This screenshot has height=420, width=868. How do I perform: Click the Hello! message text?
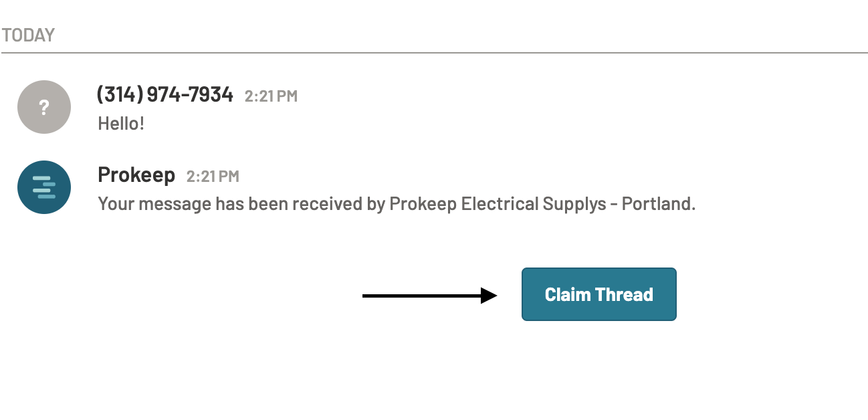click(x=121, y=124)
